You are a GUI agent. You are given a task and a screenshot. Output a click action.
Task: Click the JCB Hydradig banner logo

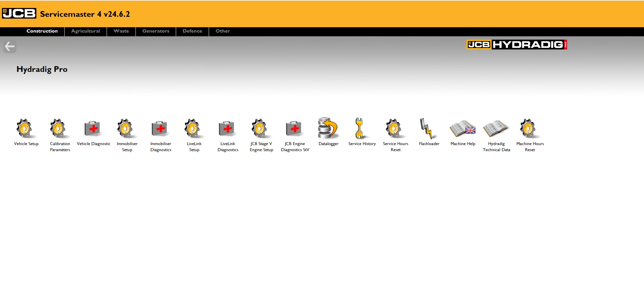(x=517, y=45)
